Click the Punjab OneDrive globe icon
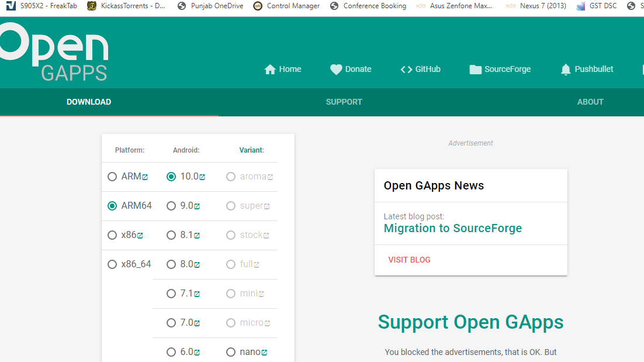The image size is (644, 362). [x=182, y=6]
